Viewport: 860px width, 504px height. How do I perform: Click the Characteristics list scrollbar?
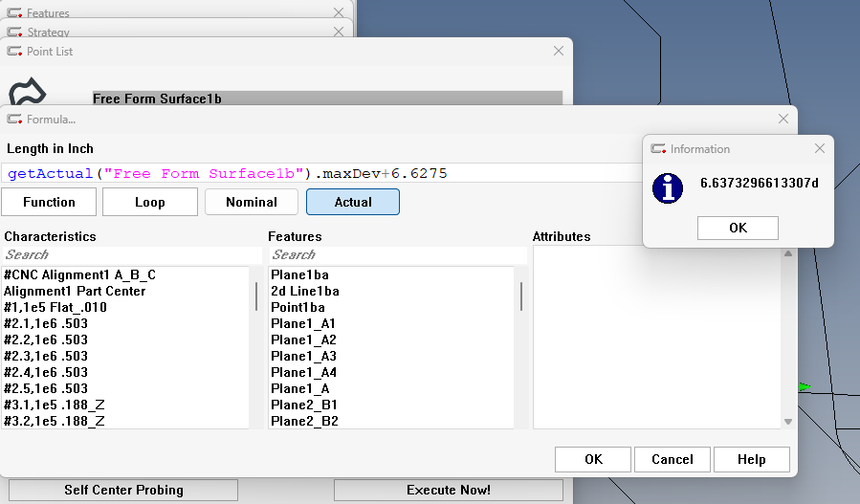pyautogui.click(x=255, y=296)
